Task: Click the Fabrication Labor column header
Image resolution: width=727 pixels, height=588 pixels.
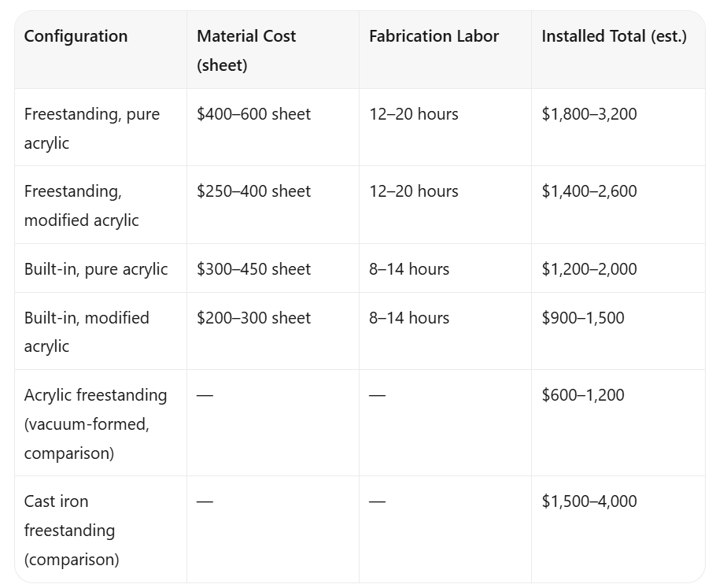Action: [x=434, y=36]
